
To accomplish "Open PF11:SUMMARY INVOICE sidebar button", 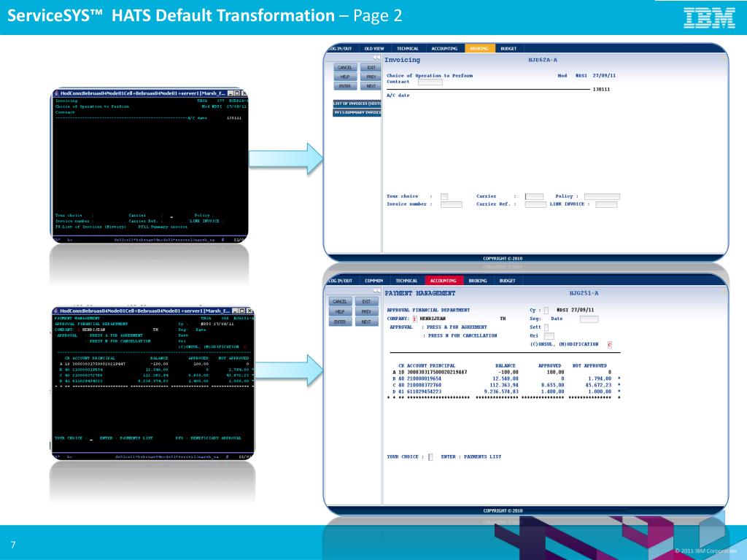I will [357, 112].
